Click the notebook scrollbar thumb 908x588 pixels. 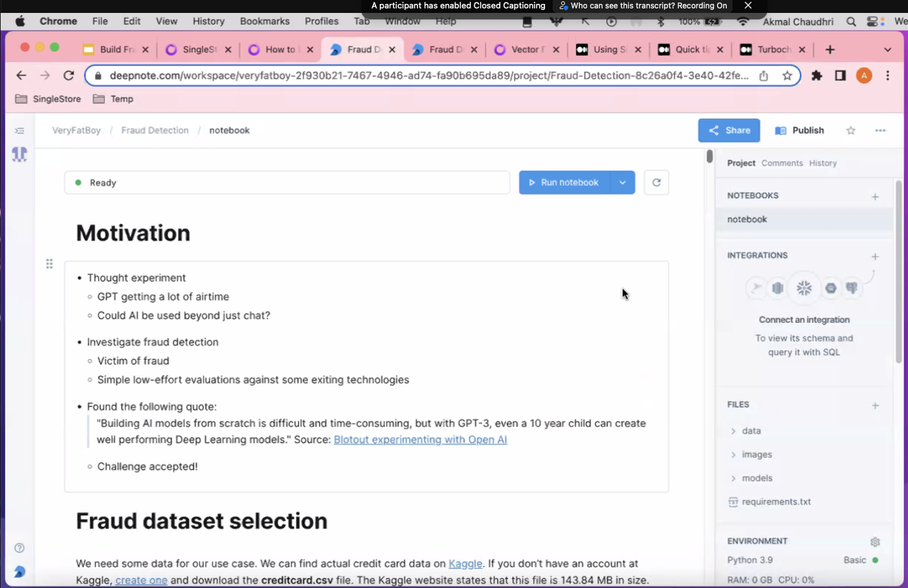pyautogui.click(x=709, y=156)
